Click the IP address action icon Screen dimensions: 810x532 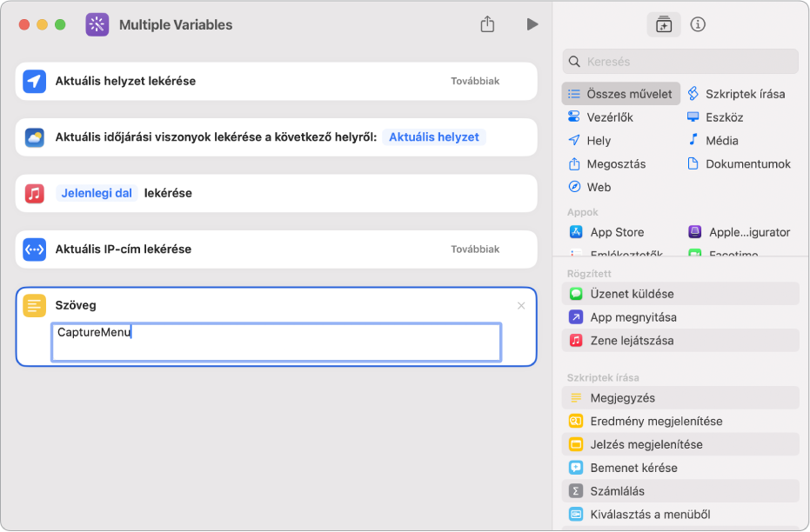pyautogui.click(x=34, y=249)
